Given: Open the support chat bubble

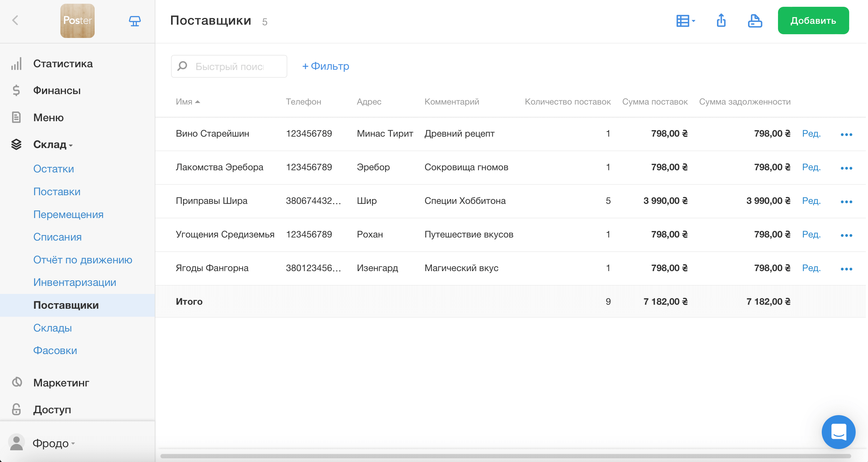Looking at the screenshot, I should pos(838,432).
